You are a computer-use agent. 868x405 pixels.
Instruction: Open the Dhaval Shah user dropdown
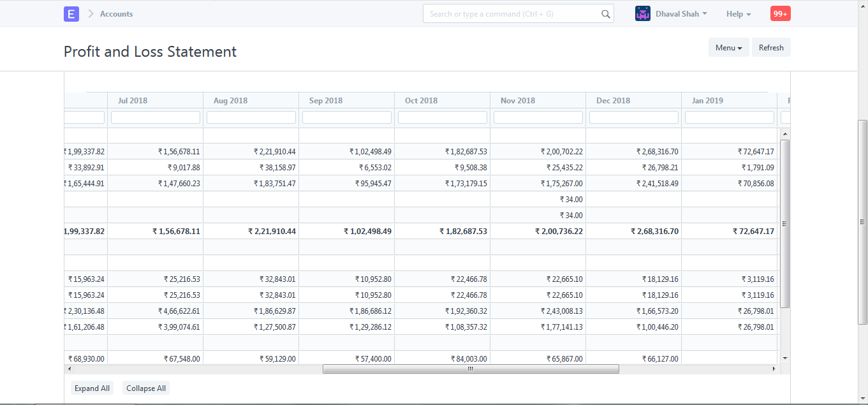coord(681,13)
